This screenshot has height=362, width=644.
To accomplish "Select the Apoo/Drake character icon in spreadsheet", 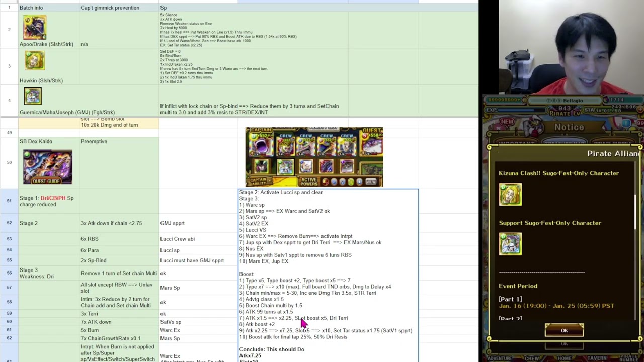I will tap(34, 27).
